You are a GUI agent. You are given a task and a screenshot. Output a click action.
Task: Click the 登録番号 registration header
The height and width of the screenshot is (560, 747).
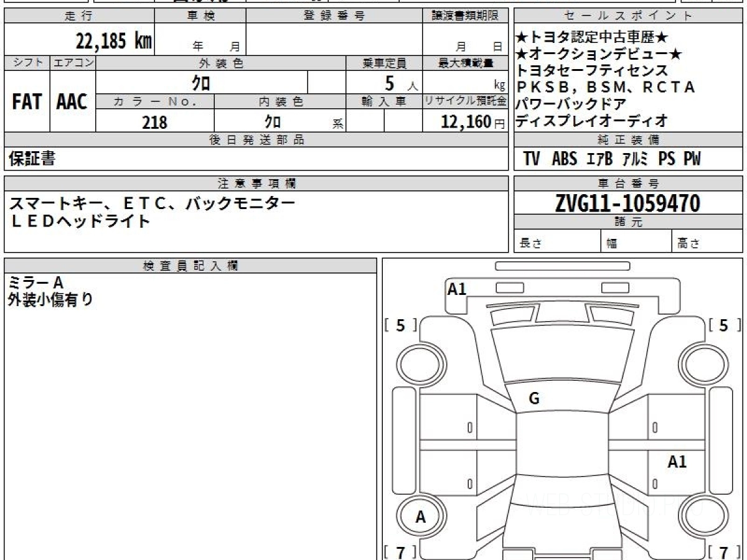(x=334, y=16)
